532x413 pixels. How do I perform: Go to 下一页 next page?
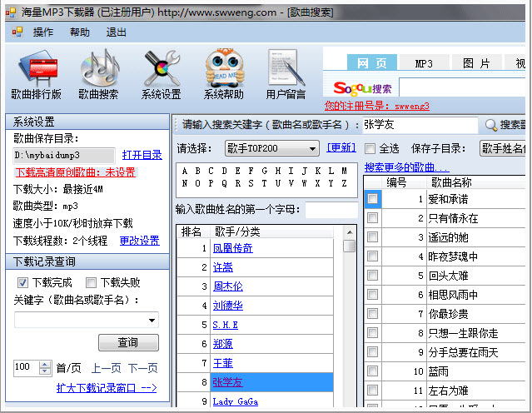pos(143,368)
